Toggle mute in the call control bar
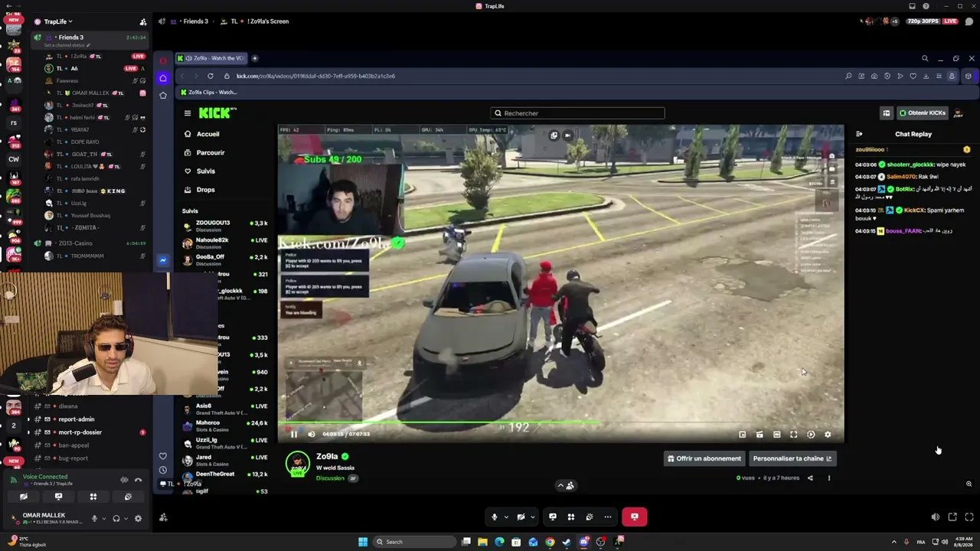This screenshot has width=980, height=551. (x=495, y=517)
